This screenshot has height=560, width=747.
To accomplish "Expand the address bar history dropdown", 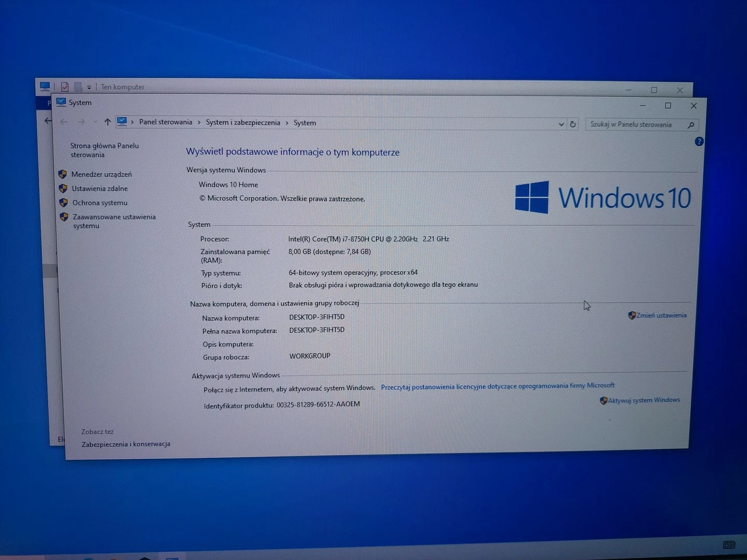I will click(x=561, y=124).
